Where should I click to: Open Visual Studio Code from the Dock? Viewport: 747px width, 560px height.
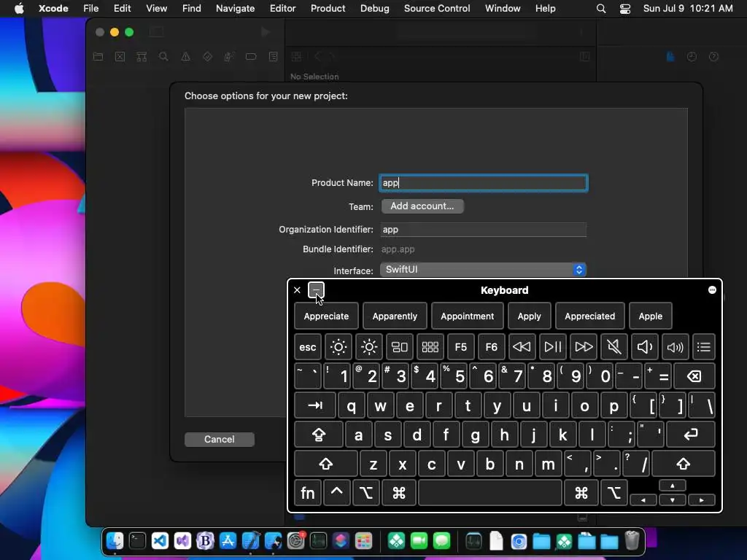pyautogui.click(x=160, y=541)
